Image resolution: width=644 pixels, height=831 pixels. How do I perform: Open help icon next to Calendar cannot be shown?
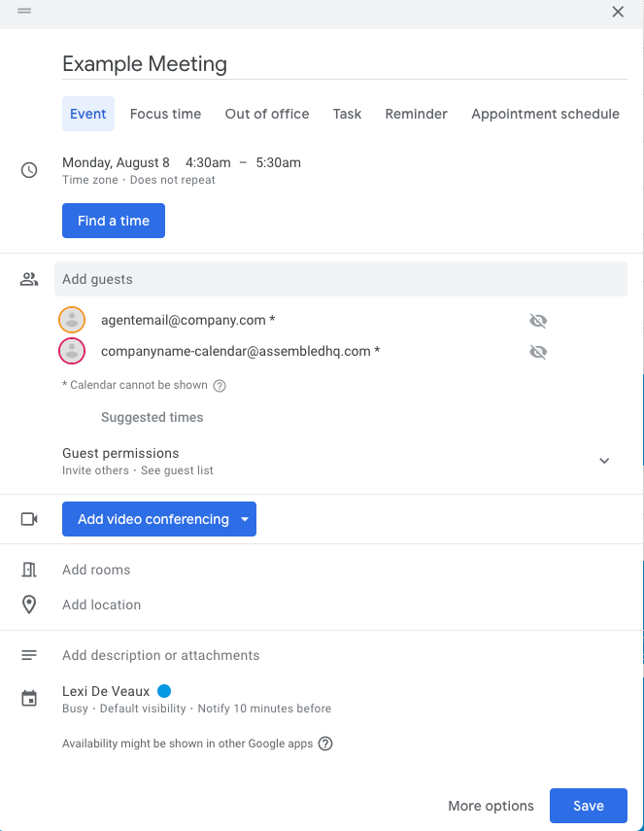220,385
